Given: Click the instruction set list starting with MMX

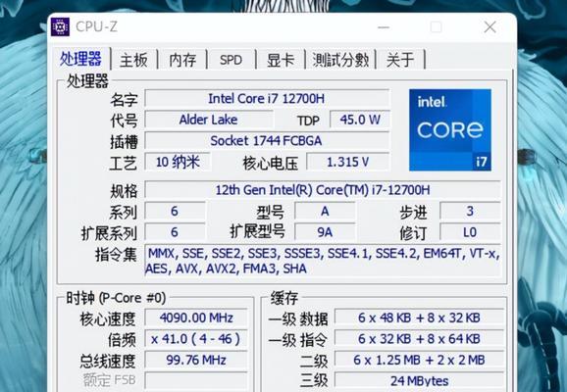Looking at the screenshot, I should coord(323,261).
